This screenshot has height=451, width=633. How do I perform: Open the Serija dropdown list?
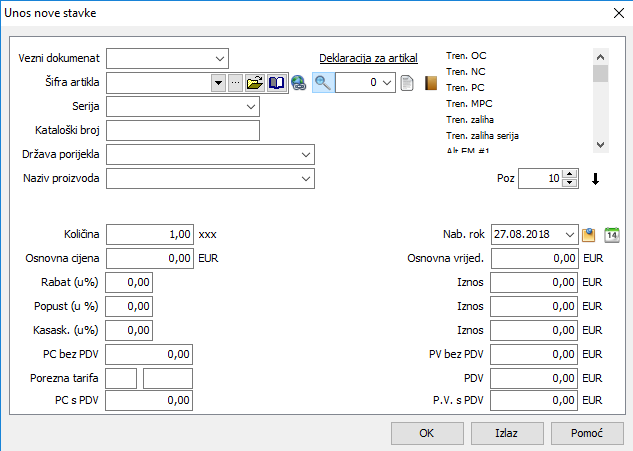click(249, 106)
